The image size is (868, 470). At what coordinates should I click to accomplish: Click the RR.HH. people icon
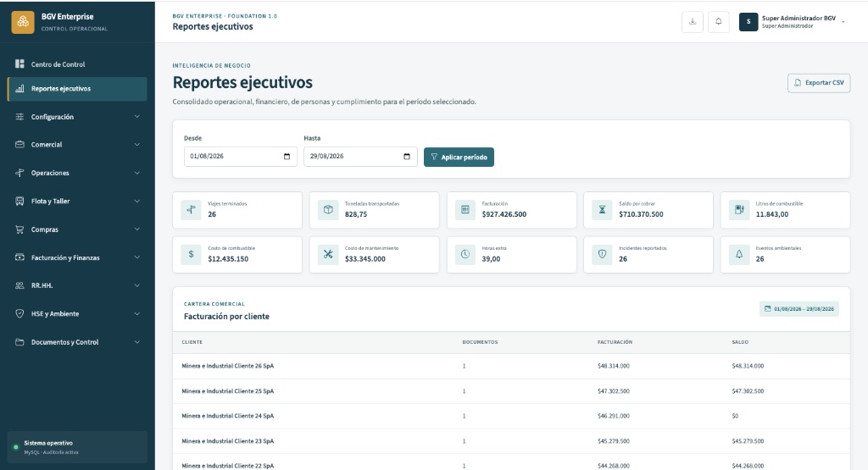(x=19, y=285)
